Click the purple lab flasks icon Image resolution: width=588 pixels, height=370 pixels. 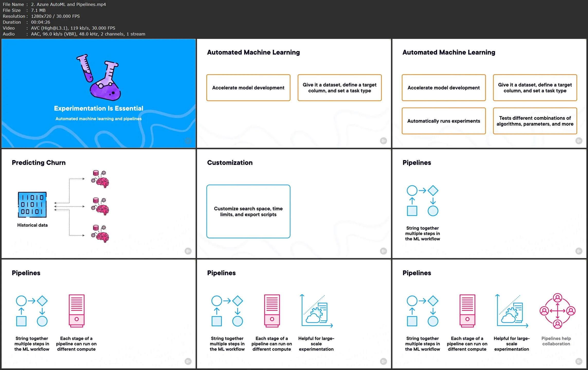point(99,77)
